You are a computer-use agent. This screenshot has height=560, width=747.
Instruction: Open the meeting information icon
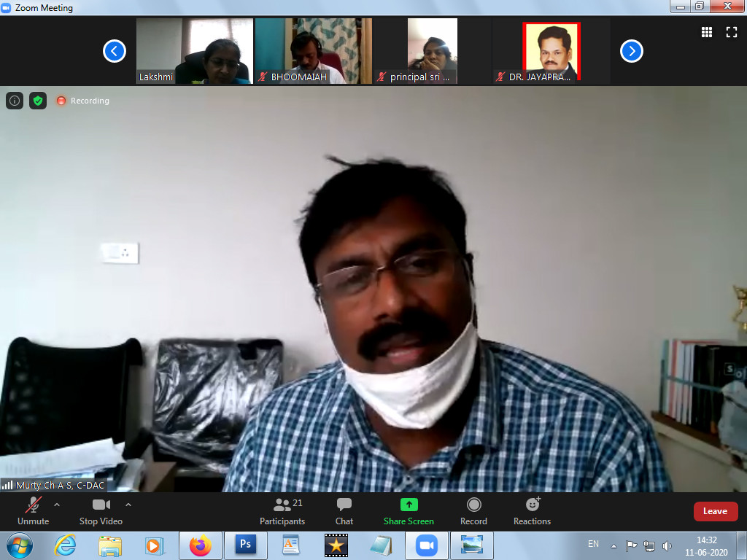(15, 101)
